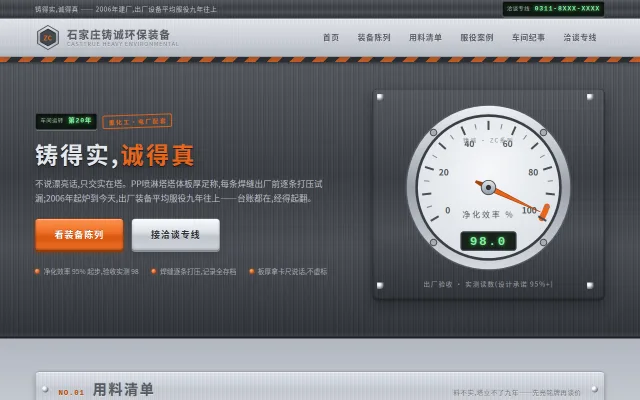Go to 装备陈列 in navigation
Screen dimensions: 640x400
point(374,38)
